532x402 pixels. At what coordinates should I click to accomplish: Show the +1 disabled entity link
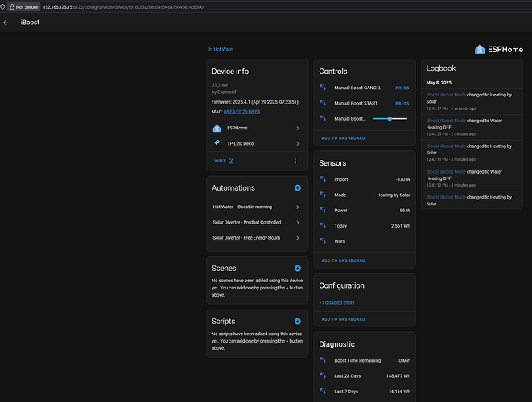(336, 302)
